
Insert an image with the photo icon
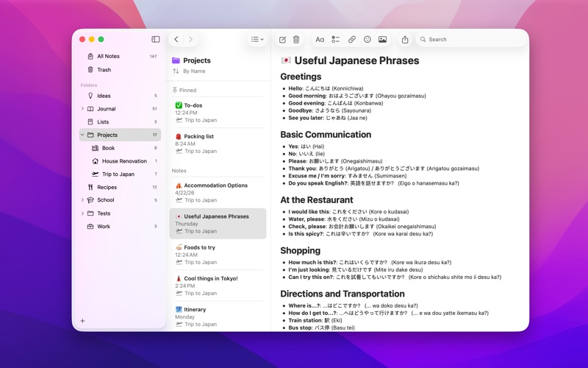click(x=382, y=40)
